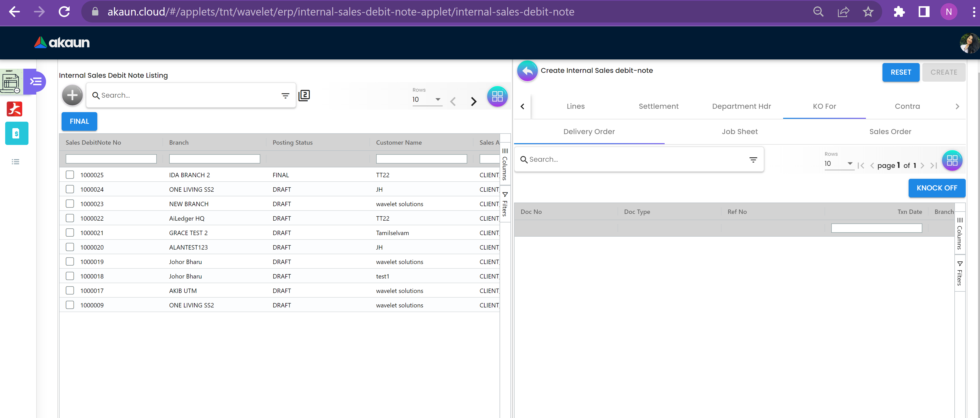Select checkbox for row 1000021
The height and width of the screenshot is (418, 980).
[70, 233]
